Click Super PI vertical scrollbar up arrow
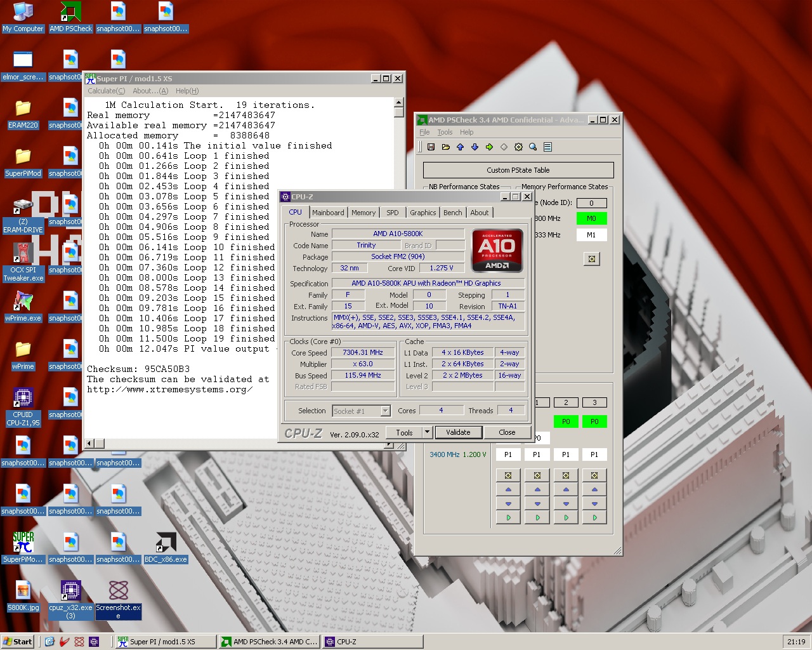 (398, 103)
